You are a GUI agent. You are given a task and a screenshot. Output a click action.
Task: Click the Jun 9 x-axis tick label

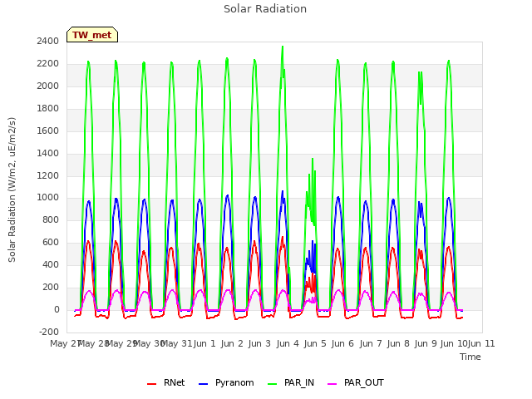click(426, 343)
